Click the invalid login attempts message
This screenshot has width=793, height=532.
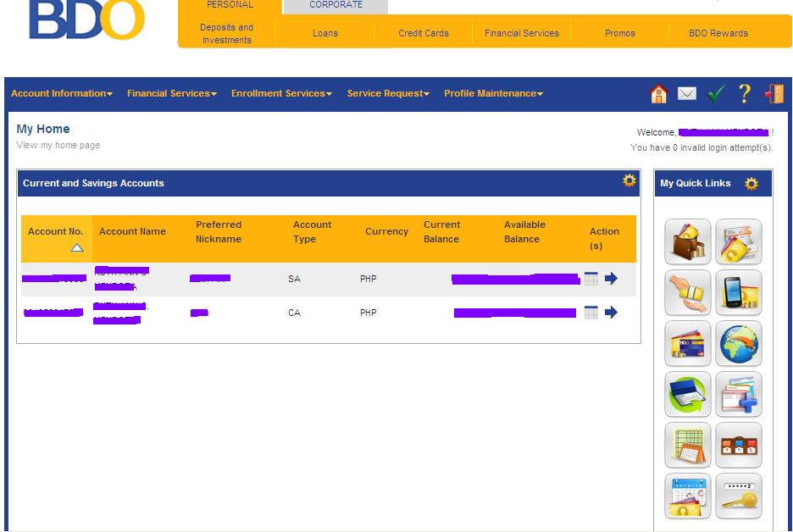pos(701,147)
